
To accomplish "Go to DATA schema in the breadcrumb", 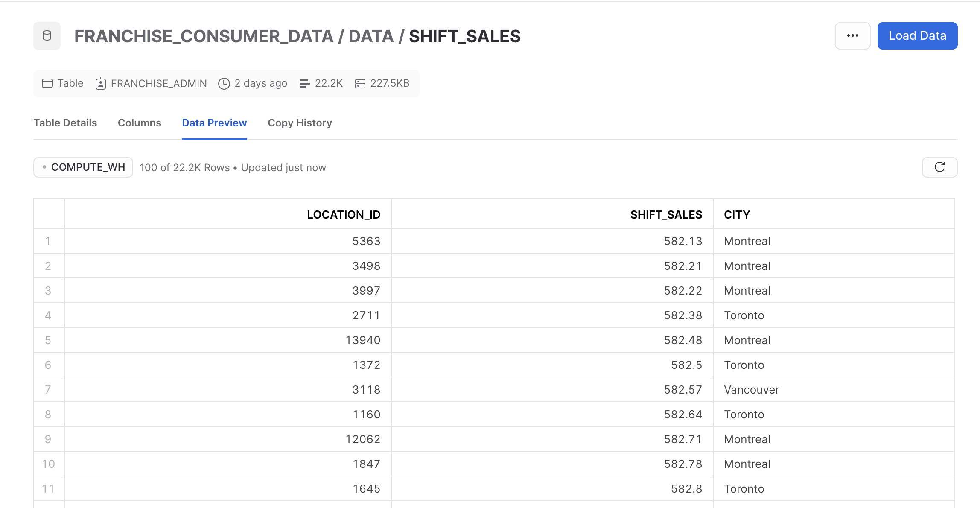I will (x=371, y=36).
